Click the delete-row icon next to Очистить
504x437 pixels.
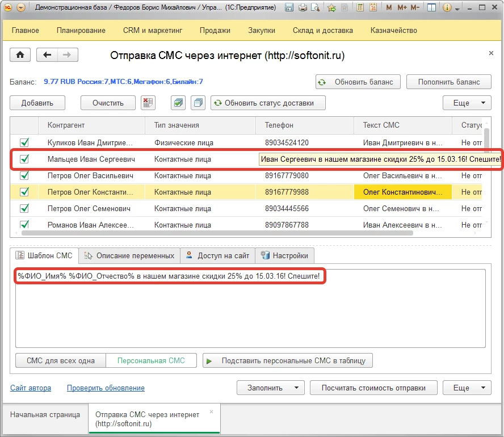tap(148, 103)
